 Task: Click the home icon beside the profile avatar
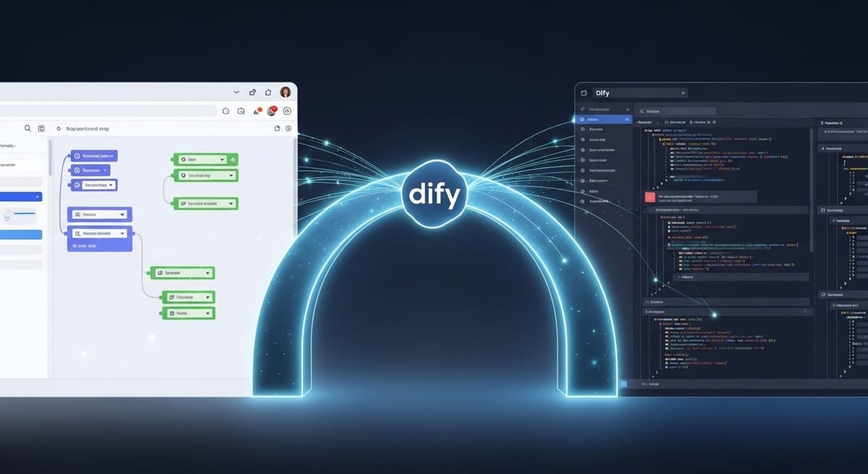point(268,92)
